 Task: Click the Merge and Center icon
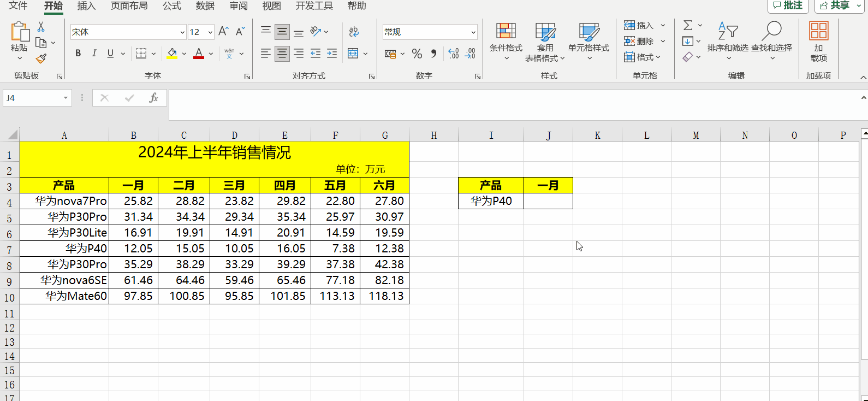[353, 54]
